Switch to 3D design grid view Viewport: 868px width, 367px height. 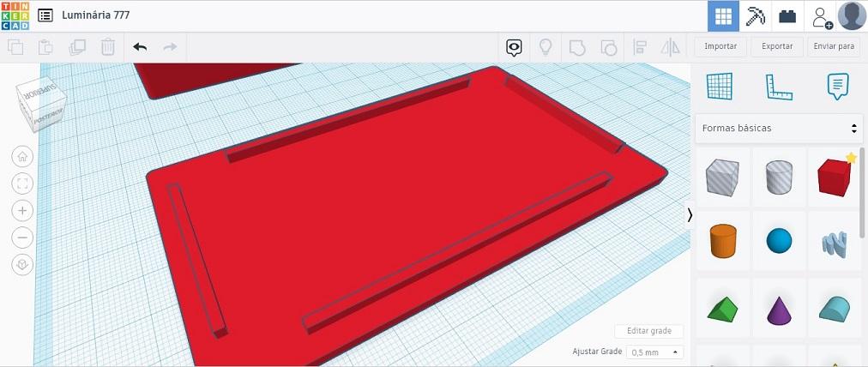[723, 16]
